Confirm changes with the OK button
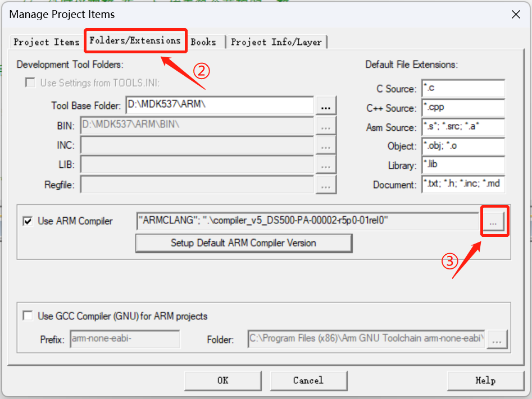532x399 pixels. tap(222, 380)
